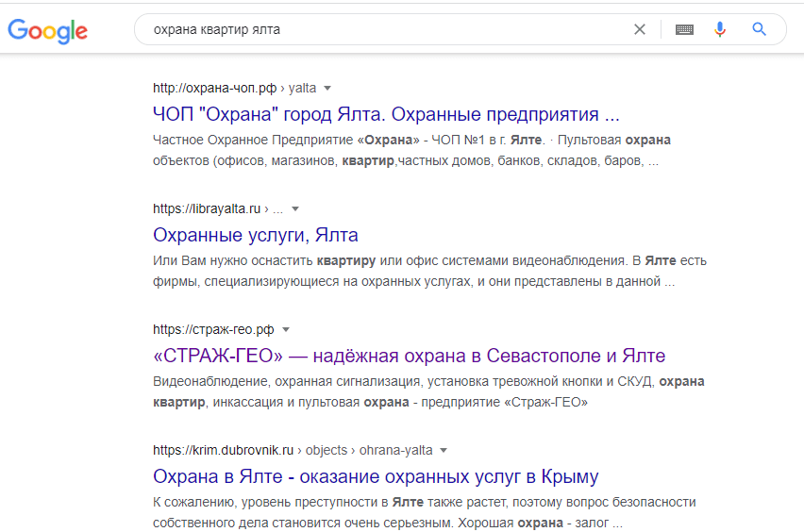Screen dimensions: 804x532
Task: Start voice search with the microphone icon
Action: coord(720,29)
